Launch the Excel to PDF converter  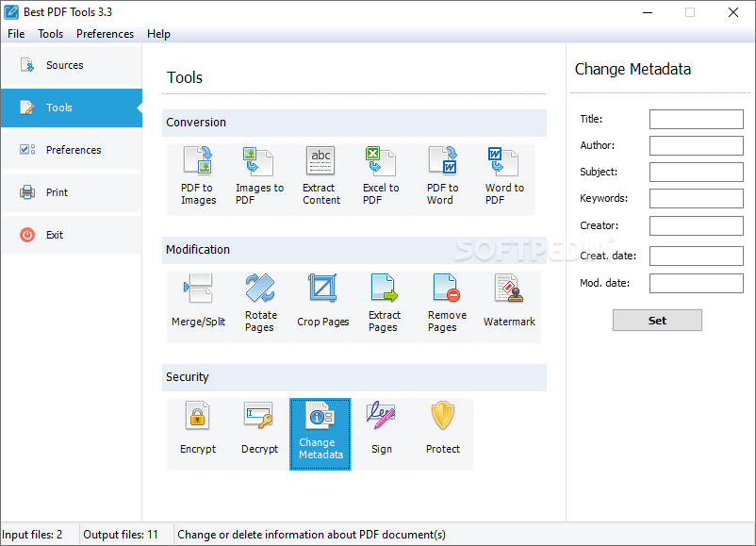[382, 179]
